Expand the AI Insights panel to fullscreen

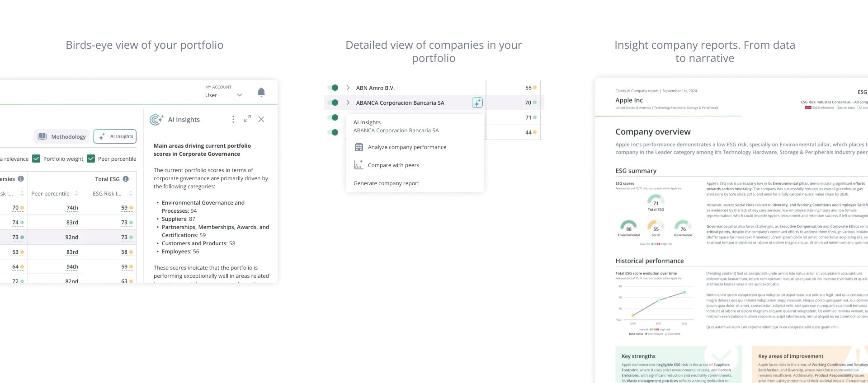[x=247, y=119]
